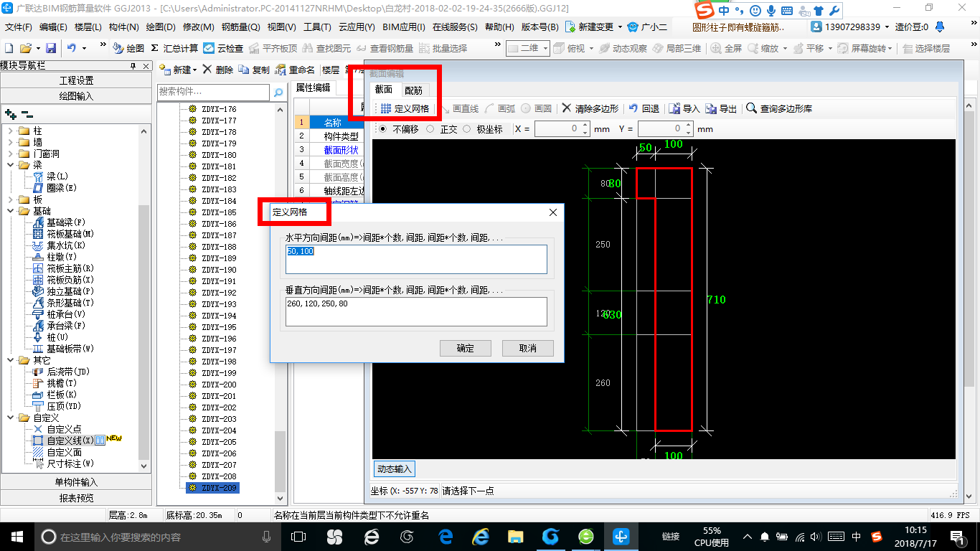Image resolution: width=980 pixels, height=551 pixels.
Task: Click vertical spacing field 260,120,250,80
Action: click(x=416, y=311)
